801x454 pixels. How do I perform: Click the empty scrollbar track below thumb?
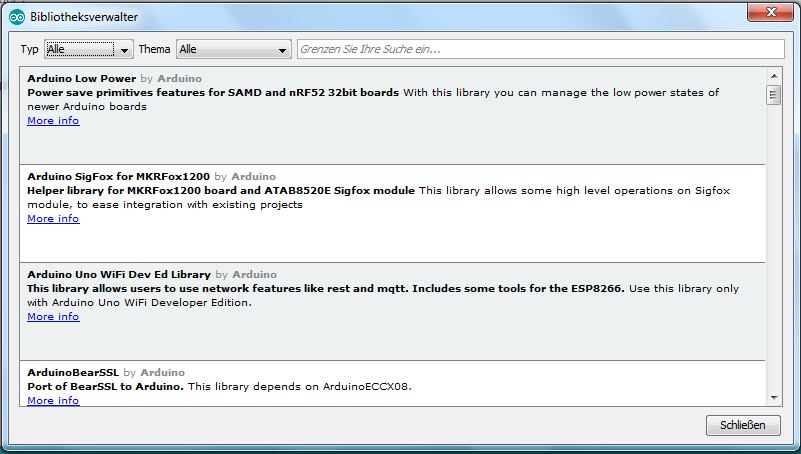point(773,250)
